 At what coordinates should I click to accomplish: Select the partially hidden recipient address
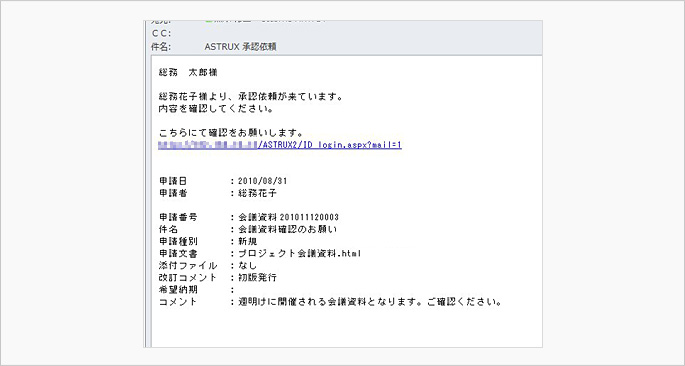(270, 21)
